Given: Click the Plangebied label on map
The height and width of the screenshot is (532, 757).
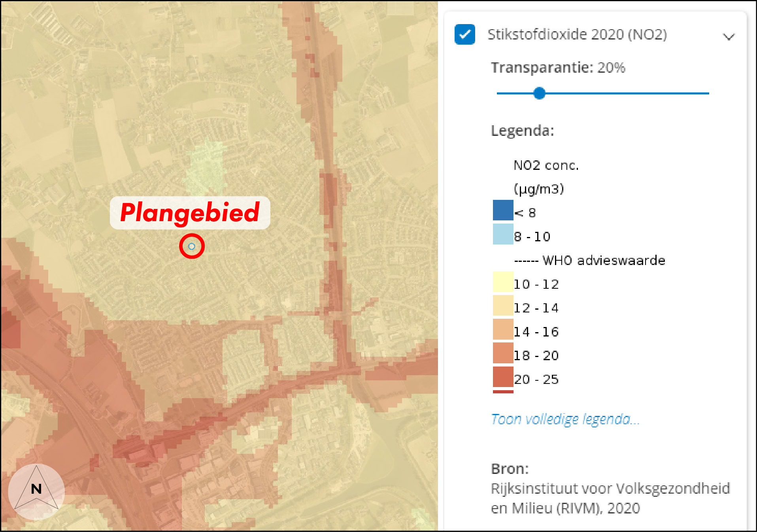Looking at the screenshot, I should tap(190, 212).
